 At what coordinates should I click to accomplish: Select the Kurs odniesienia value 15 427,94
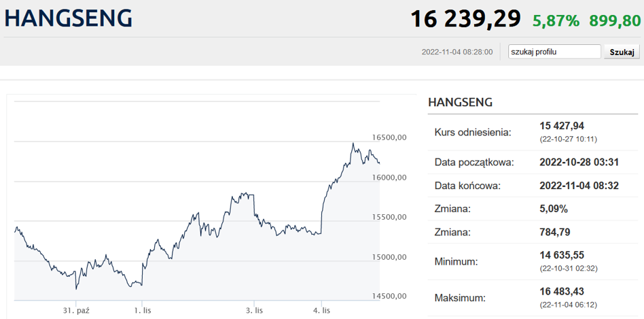pos(562,126)
